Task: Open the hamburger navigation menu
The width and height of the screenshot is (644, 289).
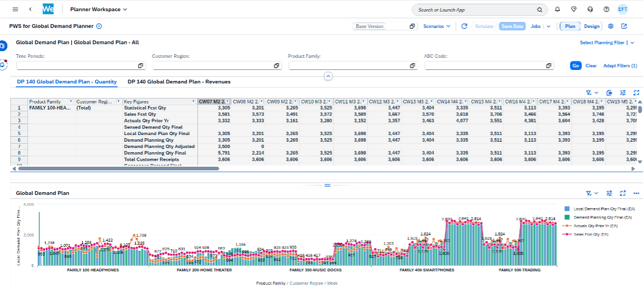Action: tap(15, 10)
